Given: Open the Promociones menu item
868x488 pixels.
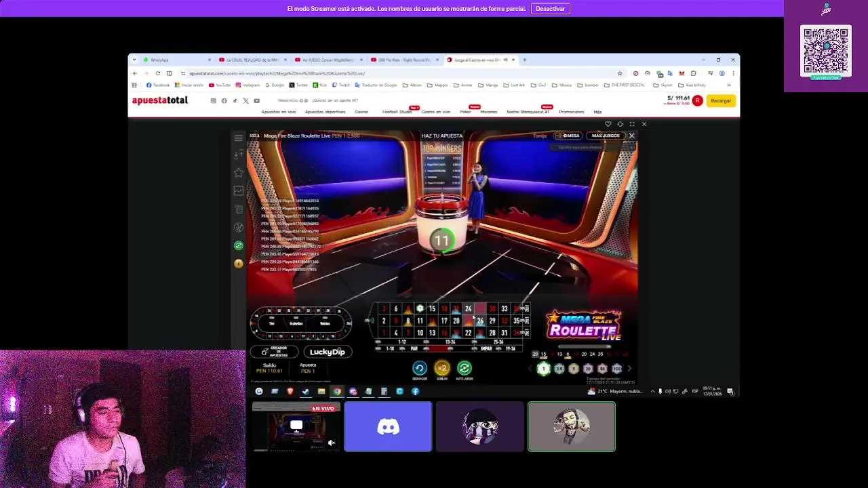Looking at the screenshot, I should 572,112.
